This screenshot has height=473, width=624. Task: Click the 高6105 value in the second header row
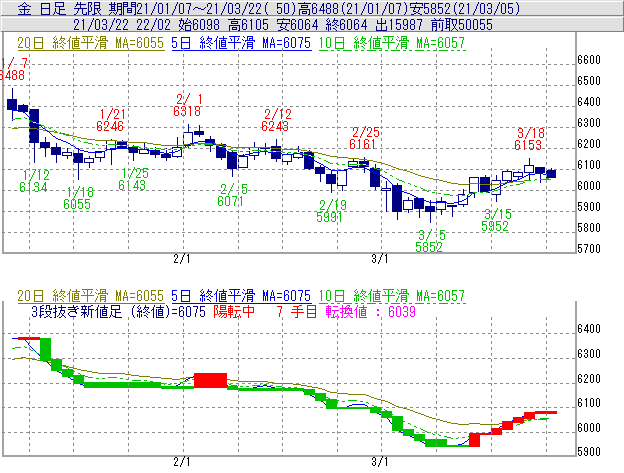coord(248,25)
